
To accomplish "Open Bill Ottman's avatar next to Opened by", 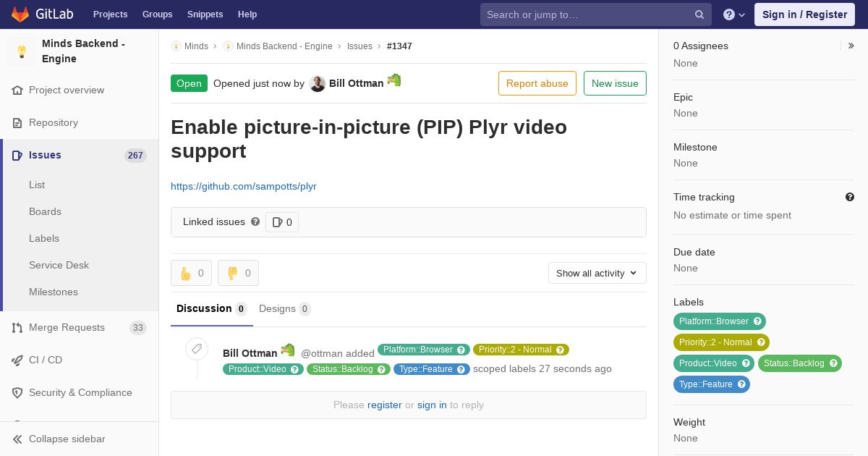I will point(318,83).
